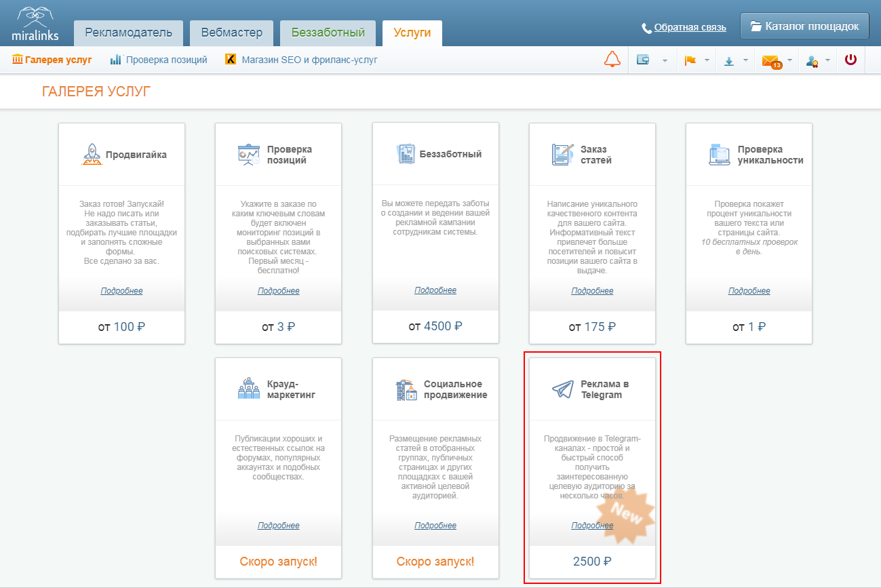Open the messages envelope with 13 badge

coord(771,62)
